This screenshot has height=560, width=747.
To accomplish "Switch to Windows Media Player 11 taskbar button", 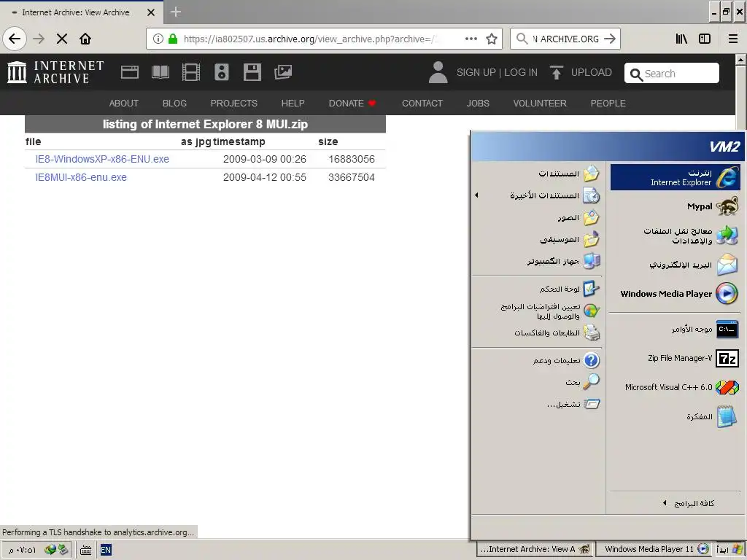I will click(x=654, y=549).
